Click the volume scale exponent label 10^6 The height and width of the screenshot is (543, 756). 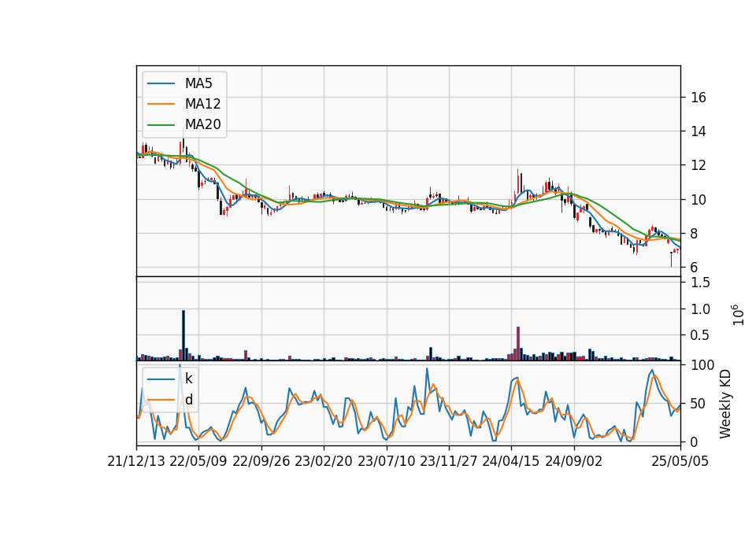tap(737, 315)
